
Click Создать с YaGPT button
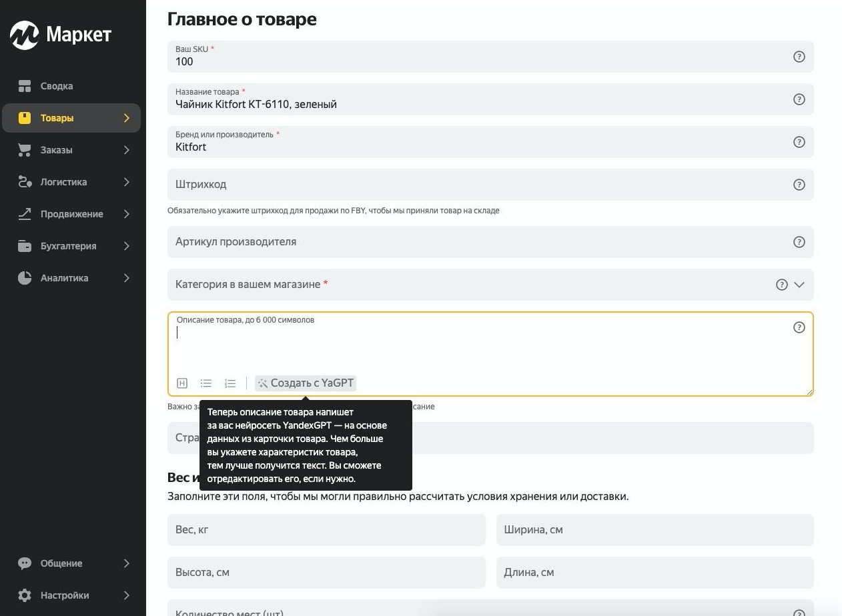(x=306, y=383)
